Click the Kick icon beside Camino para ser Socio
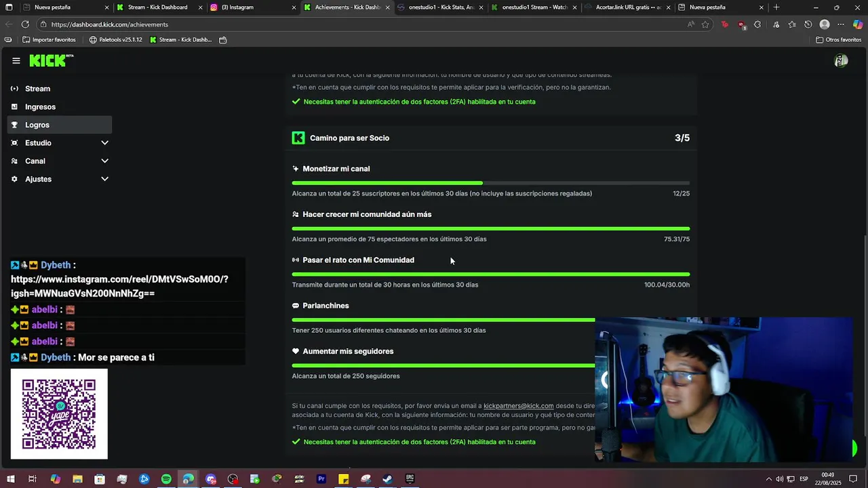 point(298,138)
